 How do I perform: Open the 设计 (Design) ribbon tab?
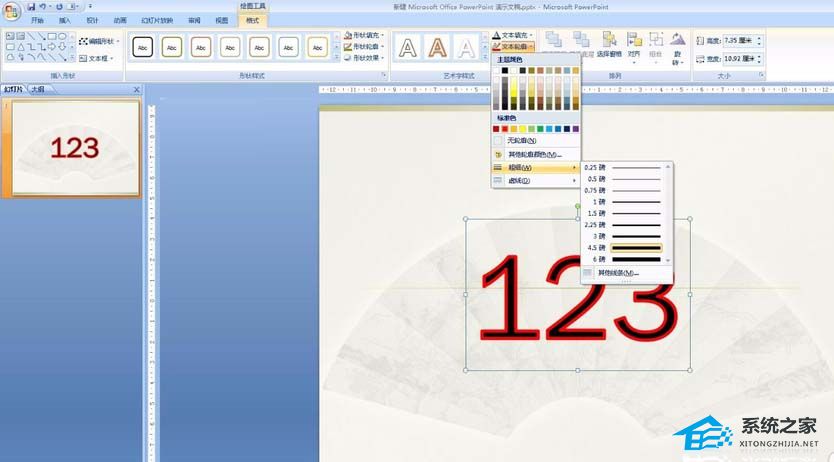93,20
